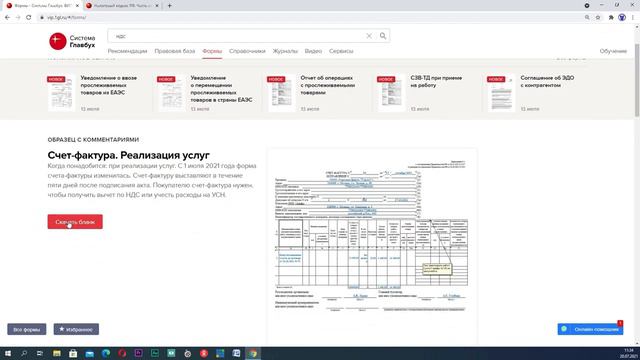This screenshot has width=640, height=360.
Task: Close the first browser tab
Action: click(x=77, y=6)
